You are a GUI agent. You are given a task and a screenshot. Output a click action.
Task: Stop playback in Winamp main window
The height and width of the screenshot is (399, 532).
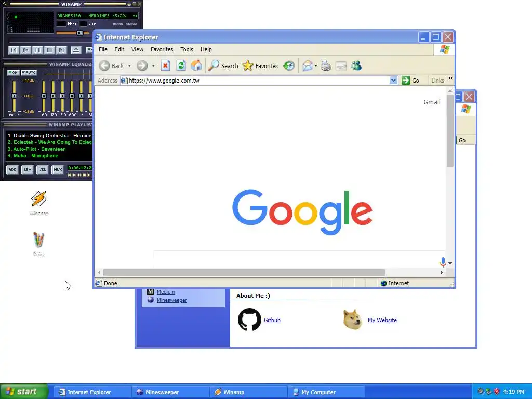click(x=49, y=50)
